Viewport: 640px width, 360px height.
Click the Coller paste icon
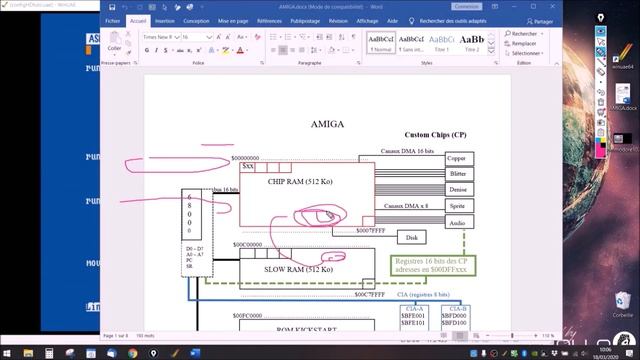pos(114,42)
